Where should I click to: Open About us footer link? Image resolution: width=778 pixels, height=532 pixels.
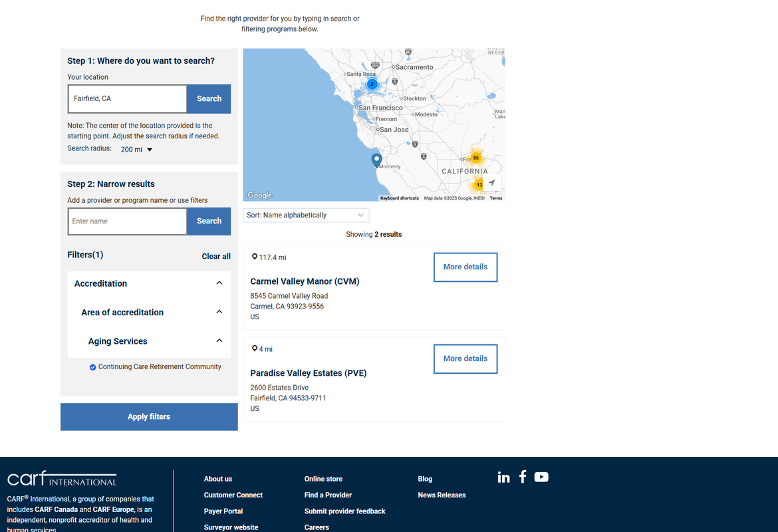[218, 479]
